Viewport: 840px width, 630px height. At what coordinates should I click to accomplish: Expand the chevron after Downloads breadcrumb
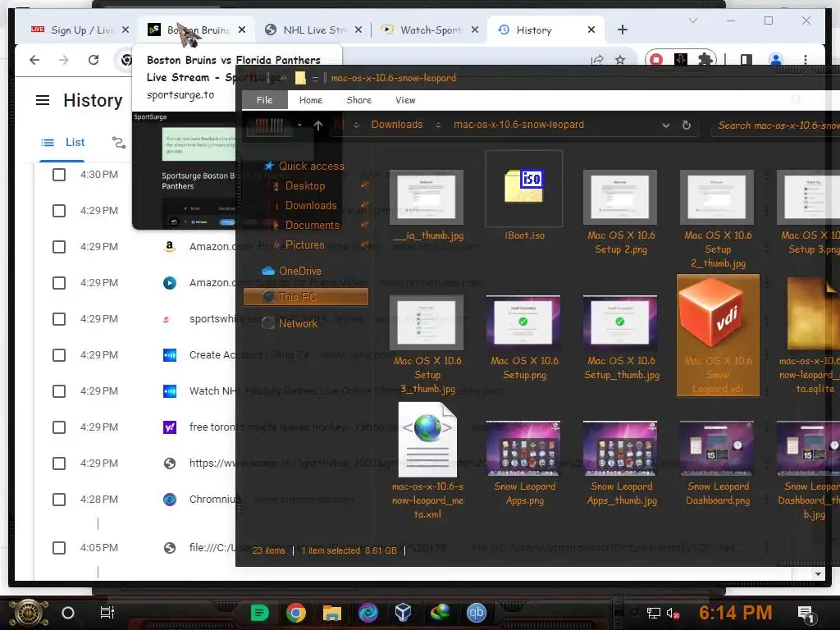pos(438,125)
